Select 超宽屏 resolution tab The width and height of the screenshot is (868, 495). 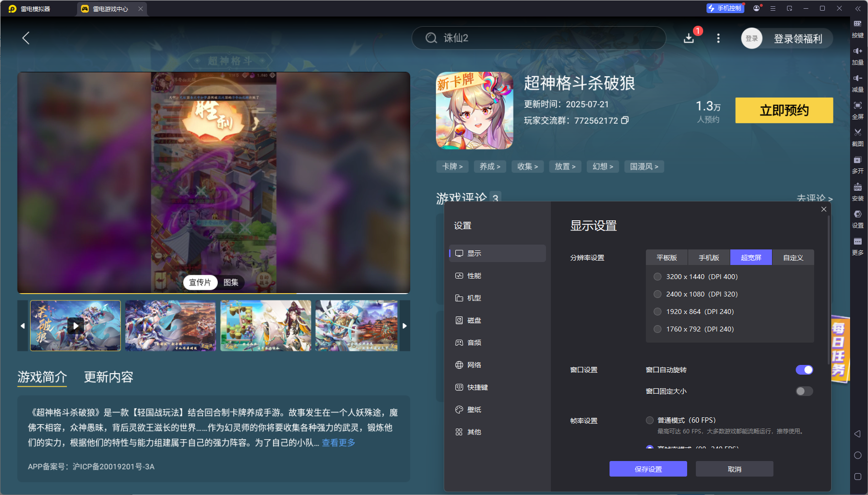(x=751, y=258)
